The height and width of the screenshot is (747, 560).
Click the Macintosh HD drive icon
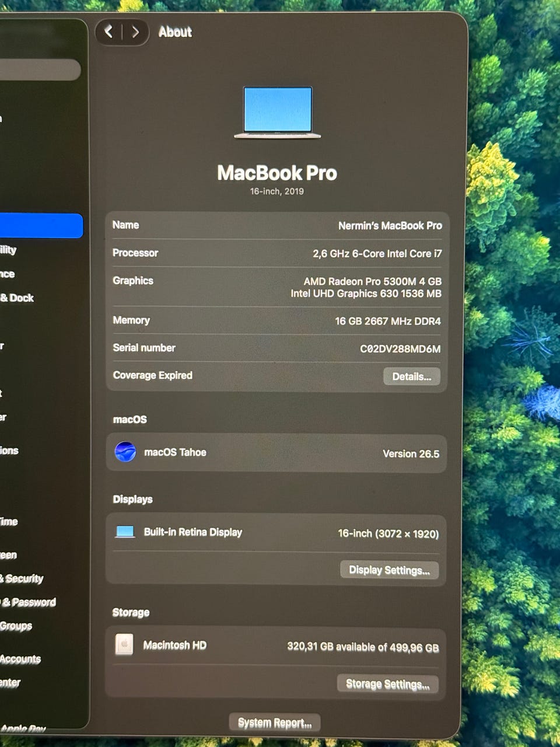(x=124, y=644)
